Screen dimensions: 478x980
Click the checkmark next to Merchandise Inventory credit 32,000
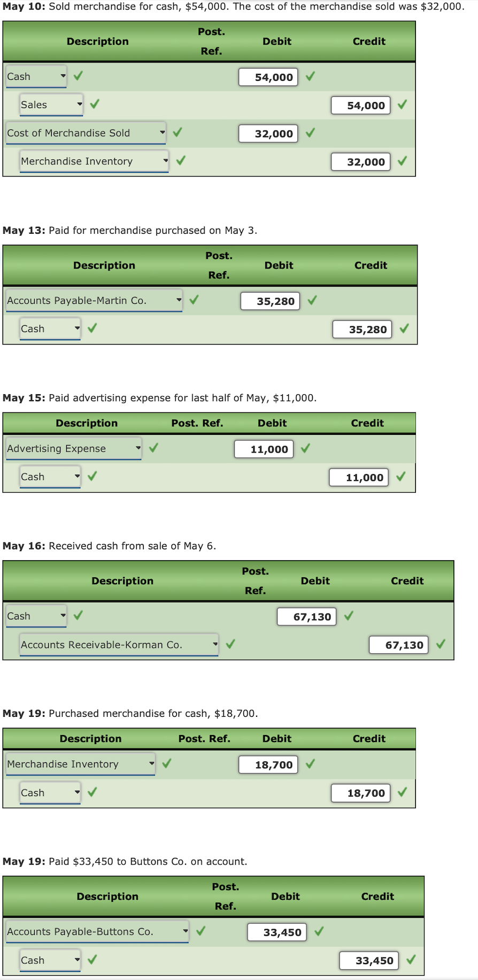pos(181,162)
